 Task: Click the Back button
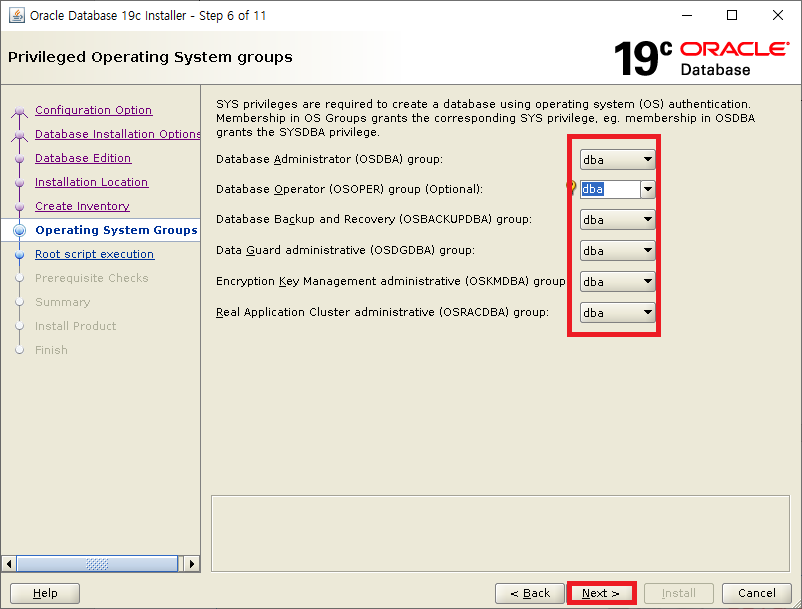click(x=530, y=593)
